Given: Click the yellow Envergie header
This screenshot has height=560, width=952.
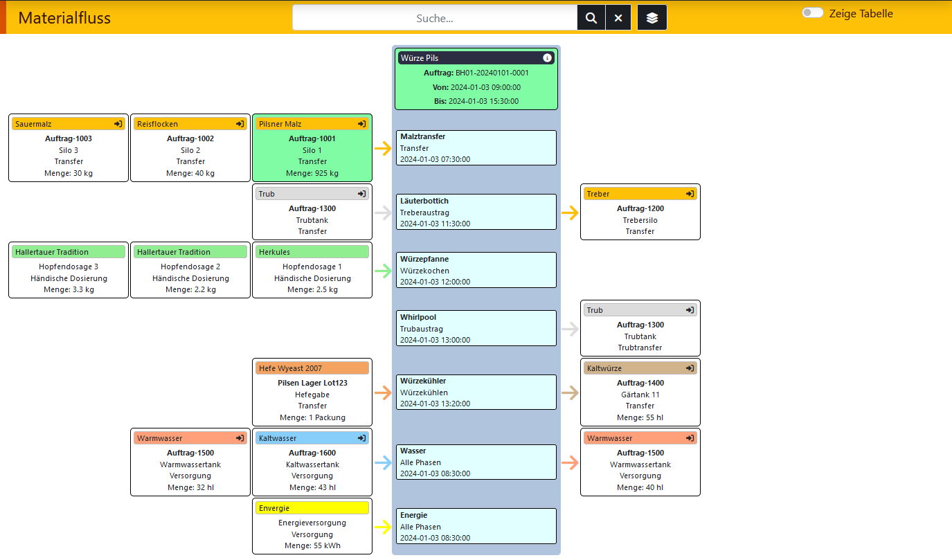Looking at the screenshot, I should pos(312,508).
